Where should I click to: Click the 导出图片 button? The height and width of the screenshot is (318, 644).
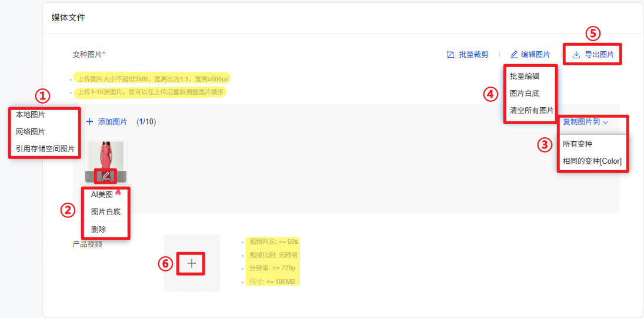tap(593, 54)
